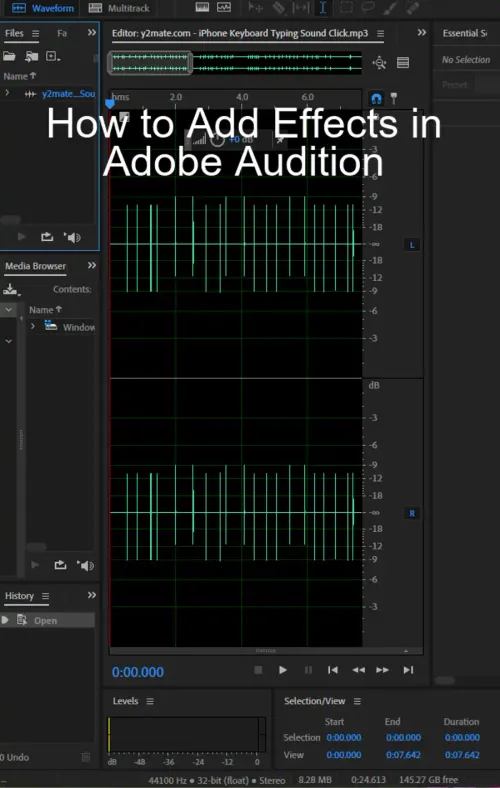Open the Levels panel menu
This screenshot has height=788, width=500.
point(150,702)
